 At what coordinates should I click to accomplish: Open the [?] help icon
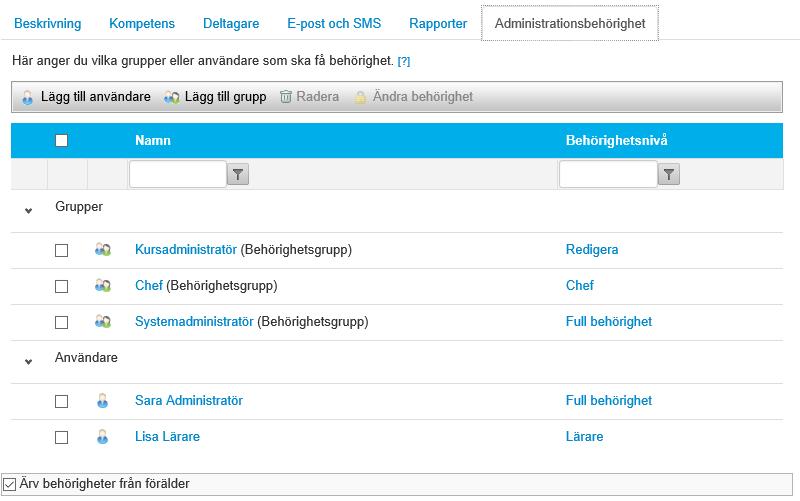[404, 61]
